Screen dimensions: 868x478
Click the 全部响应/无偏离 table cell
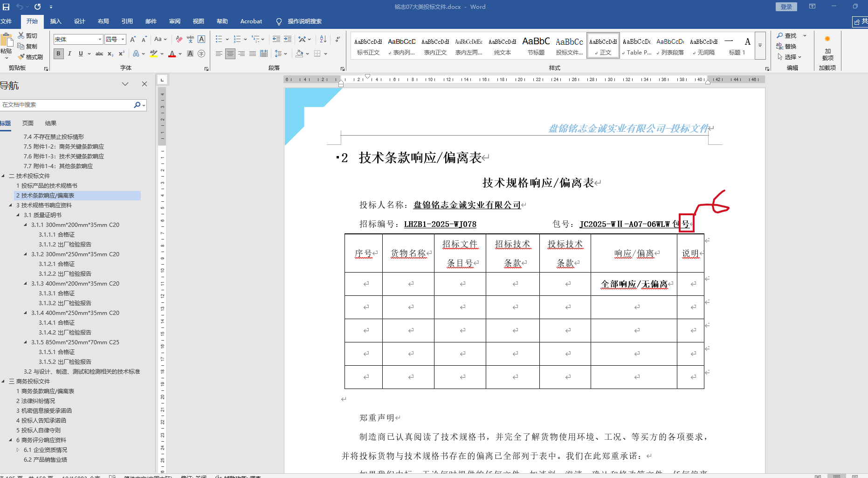(634, 284)
